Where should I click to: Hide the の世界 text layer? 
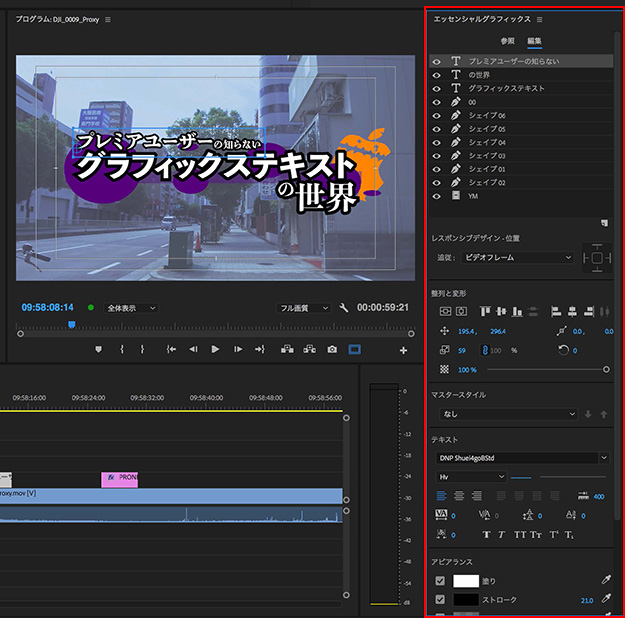pyautogui.click(x=437, y=75)
